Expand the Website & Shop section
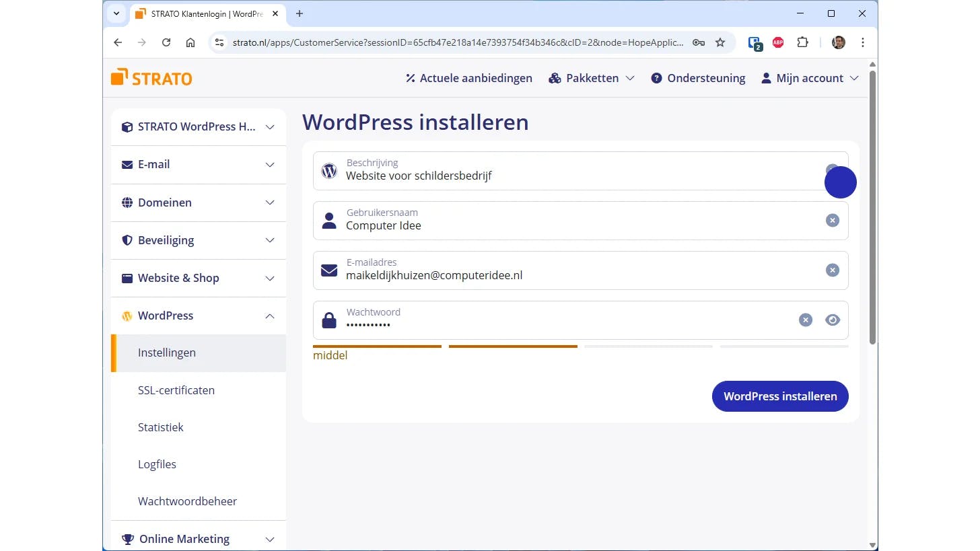This screenshot has height=551, width=980. [199, 278]
